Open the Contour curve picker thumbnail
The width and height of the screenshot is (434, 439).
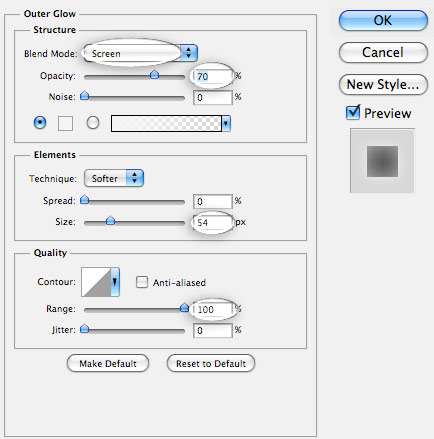(96, 282)
